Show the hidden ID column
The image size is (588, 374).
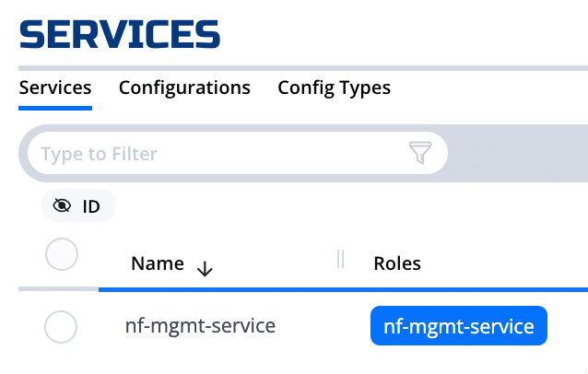78,206
